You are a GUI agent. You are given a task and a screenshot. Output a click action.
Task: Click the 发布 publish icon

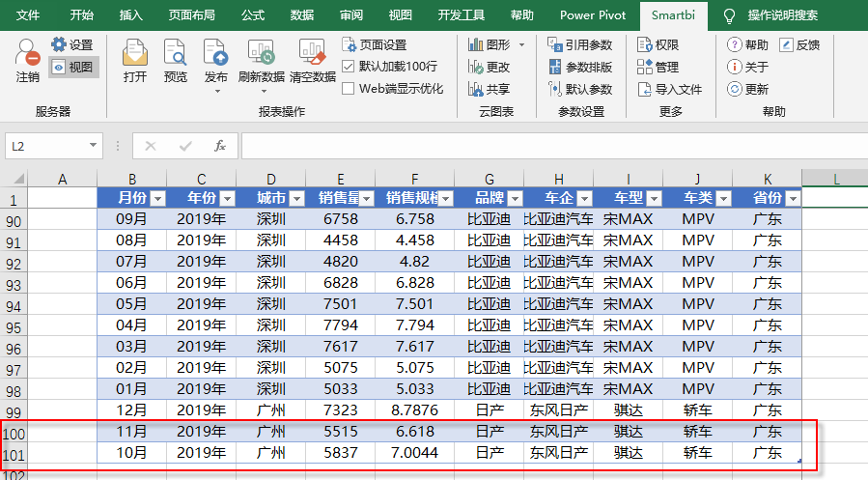215,52
